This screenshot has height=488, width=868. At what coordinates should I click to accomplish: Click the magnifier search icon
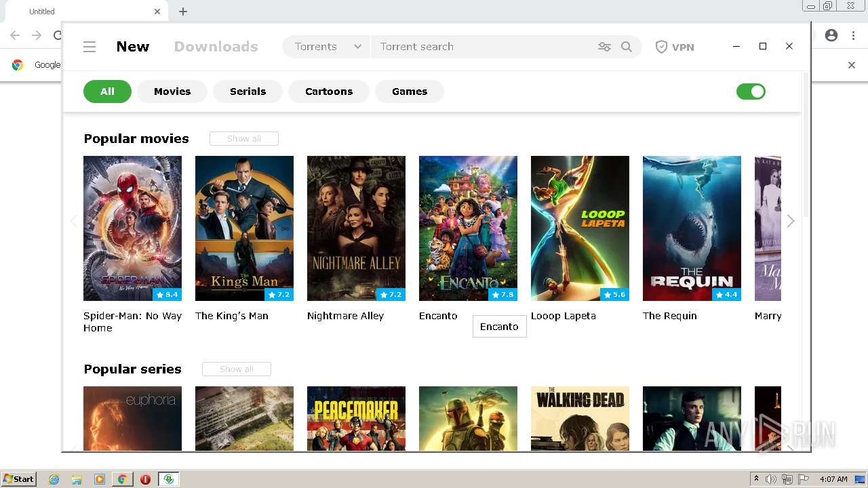tap(627, 47)
